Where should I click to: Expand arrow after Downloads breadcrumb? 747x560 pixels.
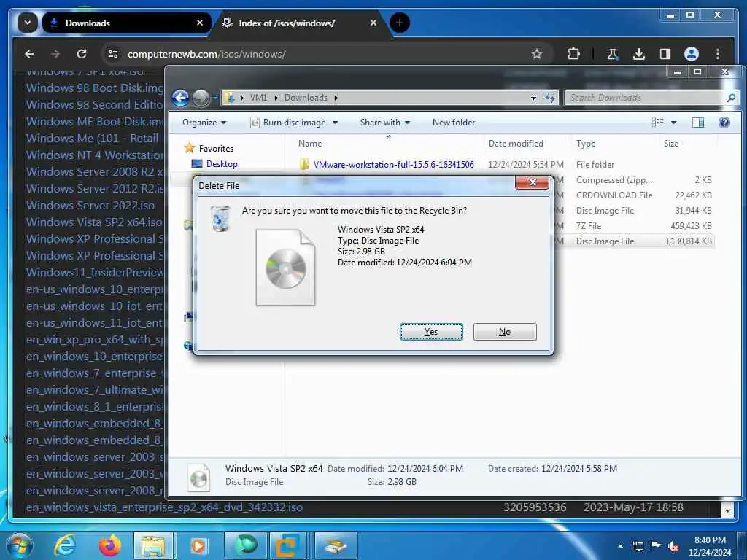coord(336,98)
